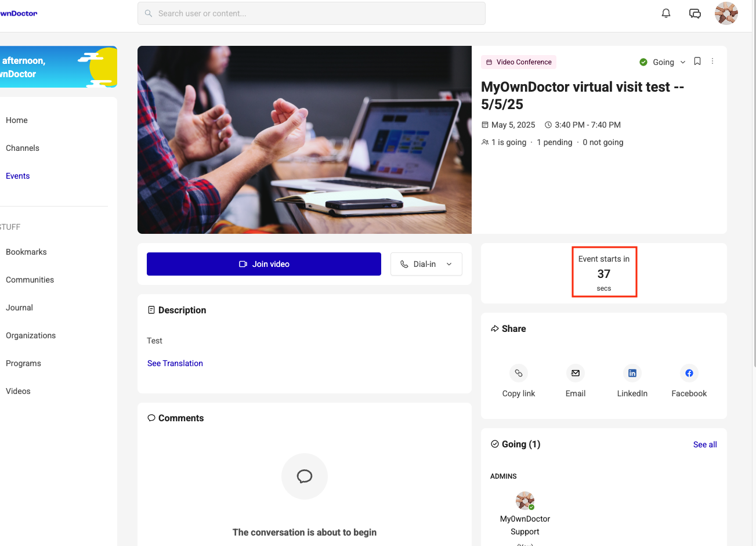The image size is (756, 546).
Task: Open Channels from the sidebar
Action: click(x=23, y=148)
